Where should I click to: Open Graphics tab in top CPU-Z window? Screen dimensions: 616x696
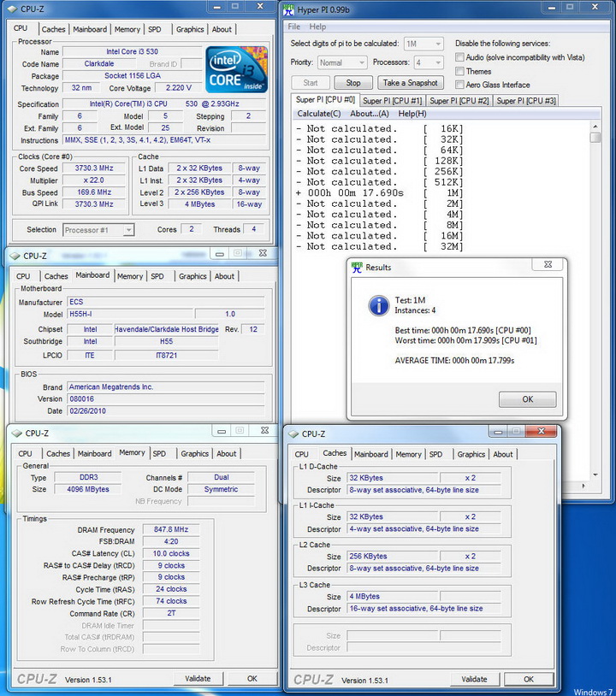pos(190,29)
